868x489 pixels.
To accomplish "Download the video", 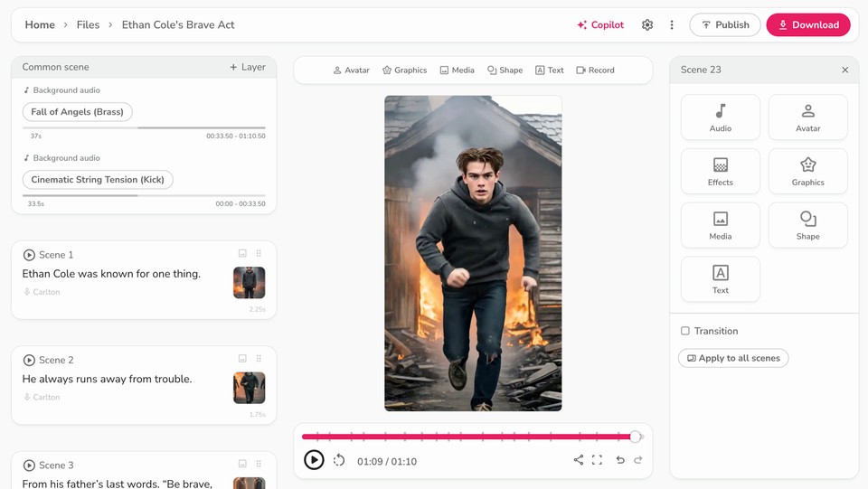I will click(808, 25).
